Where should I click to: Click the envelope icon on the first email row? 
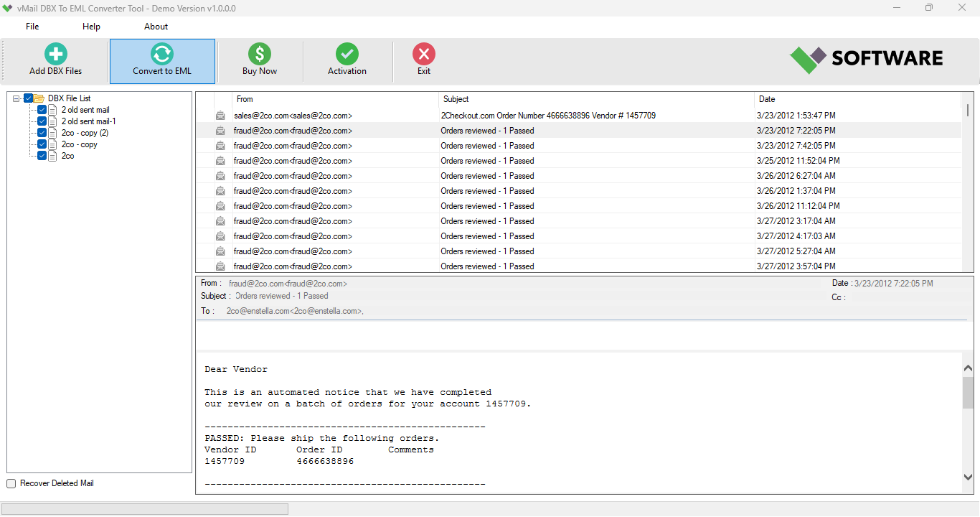point(220,115)
